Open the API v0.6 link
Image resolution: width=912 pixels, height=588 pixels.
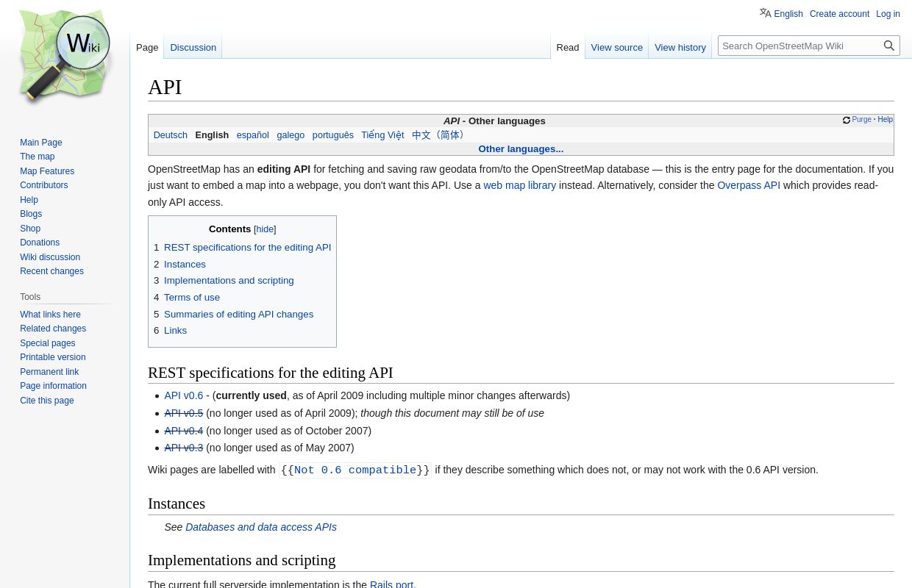coord(183,395)
